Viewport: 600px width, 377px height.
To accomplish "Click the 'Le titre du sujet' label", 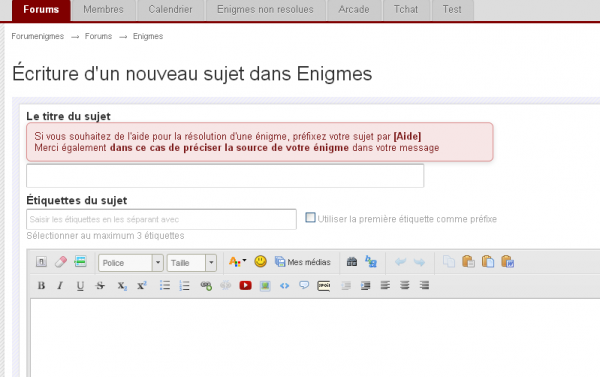I will [68, 116].
